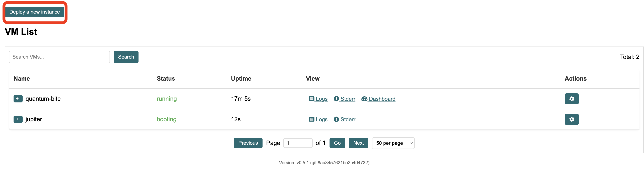Open the per-page size dropdown
Screen dimensions: 644x177
(x=393, y=143)
